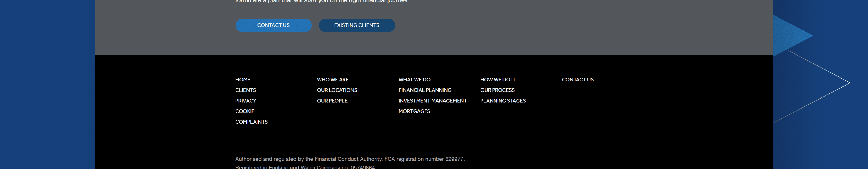The width and height of the screenshot is (868, 169).
Task: Open the Existing Clients button
Action: point(356,25)
